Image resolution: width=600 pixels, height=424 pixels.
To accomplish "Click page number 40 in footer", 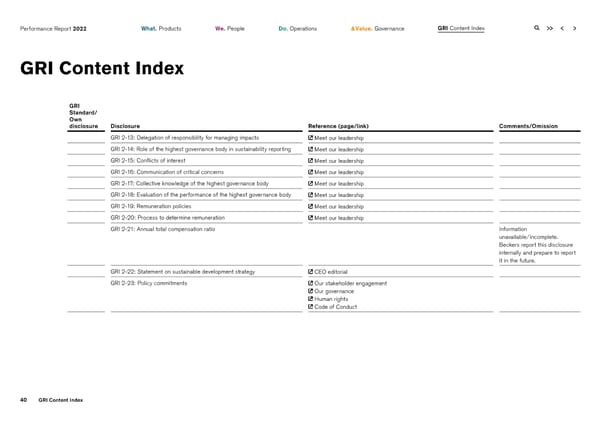I will tap(23, 400).
